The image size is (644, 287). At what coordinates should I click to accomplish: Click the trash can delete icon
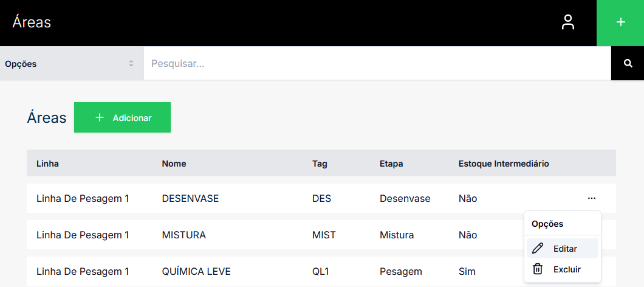coord(538,269)
